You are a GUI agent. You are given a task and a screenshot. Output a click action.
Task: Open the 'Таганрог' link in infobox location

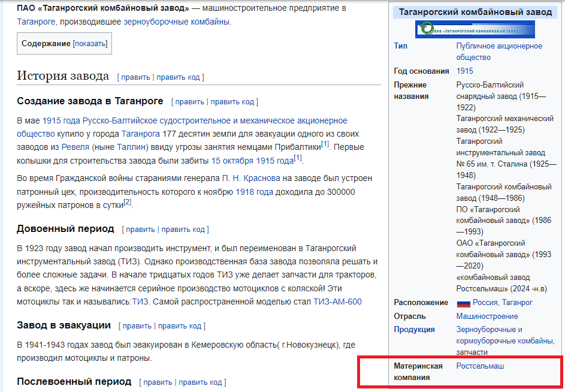(x=517, y=303)
